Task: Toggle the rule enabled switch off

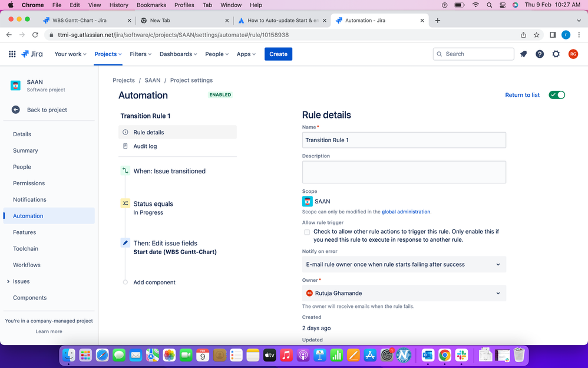Action: coord(557,95)
